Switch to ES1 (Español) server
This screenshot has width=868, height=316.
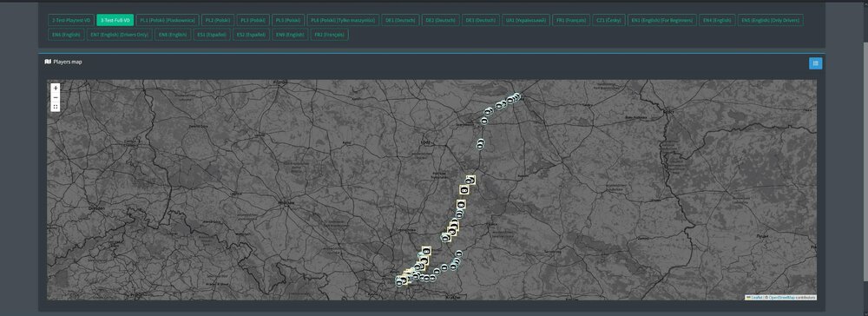pyautogui.click(x=212, y=35)
